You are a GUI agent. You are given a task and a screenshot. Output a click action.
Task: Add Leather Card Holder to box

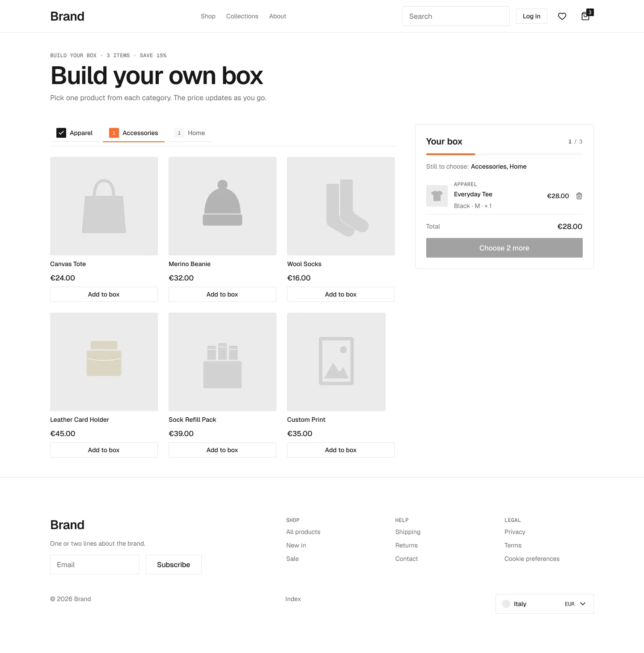(x=104, y=450)
